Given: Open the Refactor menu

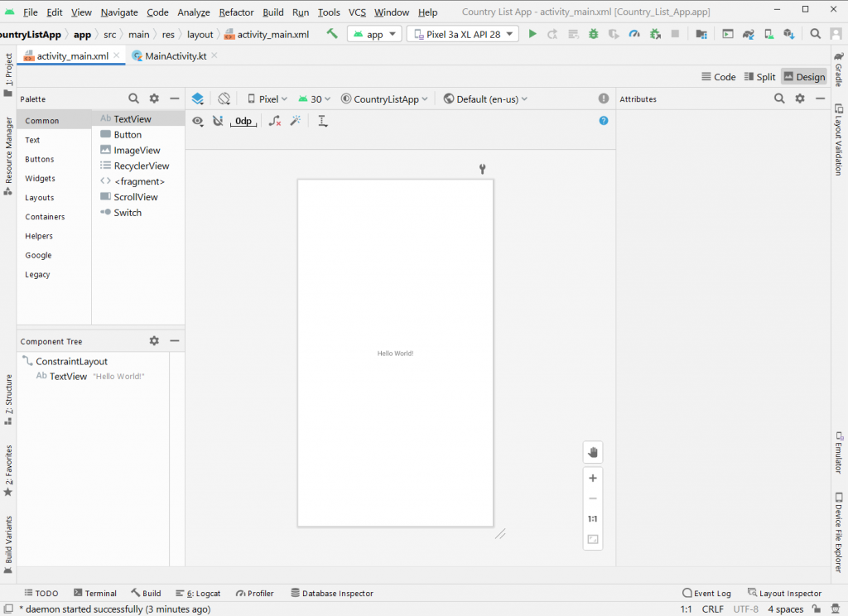Looking at the screenshot, I should [x=236, y=12].
